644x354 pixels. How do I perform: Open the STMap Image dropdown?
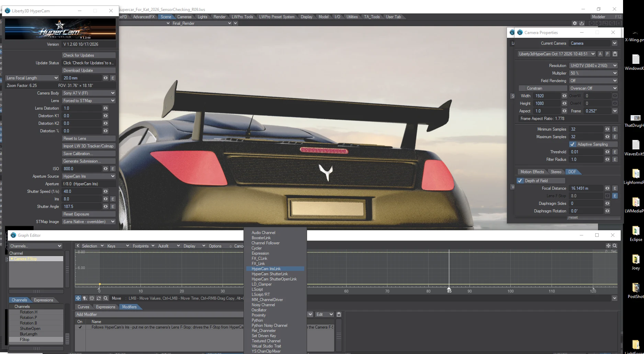[x=89, y=222]
